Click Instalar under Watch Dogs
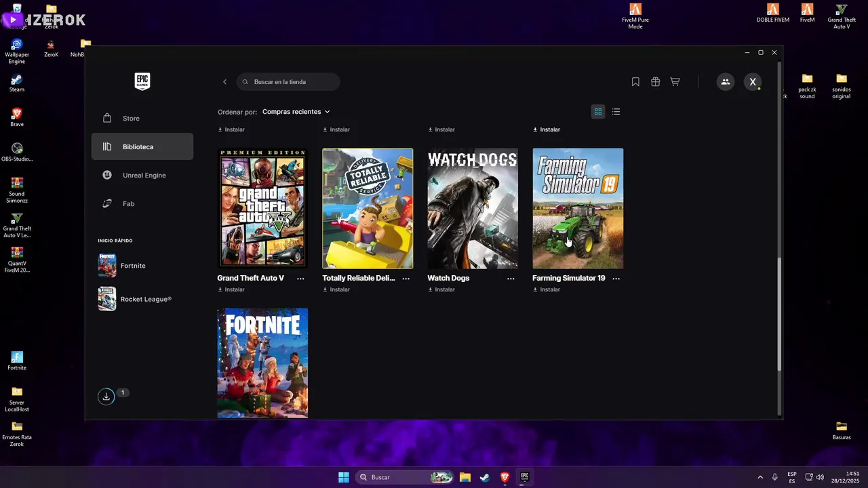 click(441, 289)
